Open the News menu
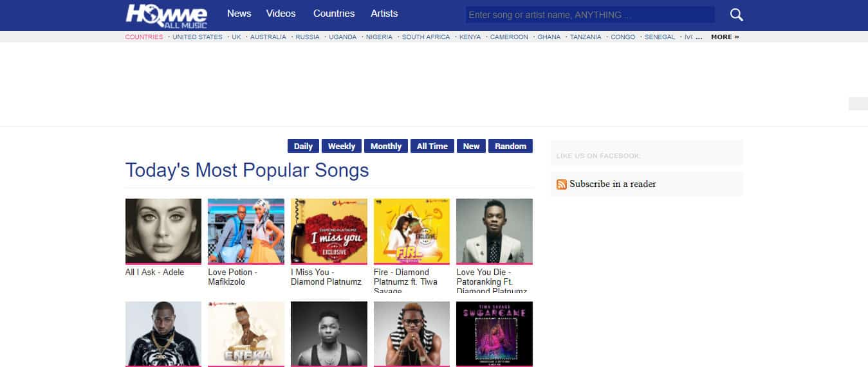The width and height of the screenshot is (868, 367). 239,13
